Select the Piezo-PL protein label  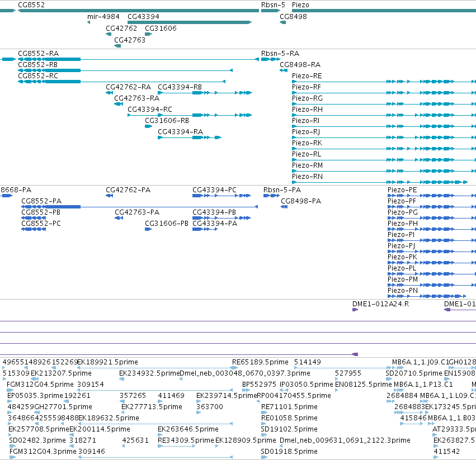(x=402, y=268)
